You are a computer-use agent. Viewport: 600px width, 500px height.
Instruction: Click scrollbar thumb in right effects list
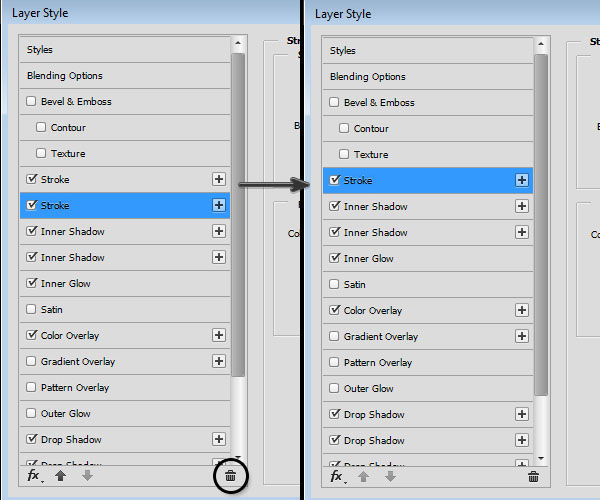tap(541, 225)
